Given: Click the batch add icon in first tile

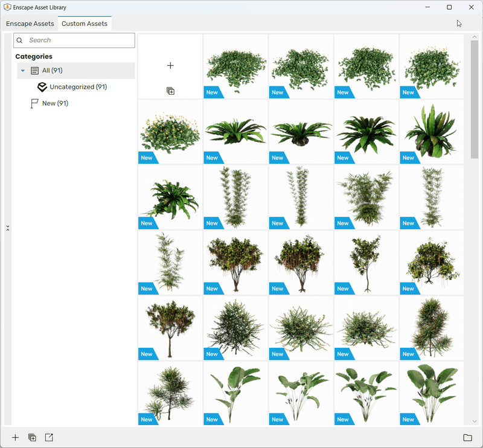Looking at the screenshot, I should click(x=170, y=91).
